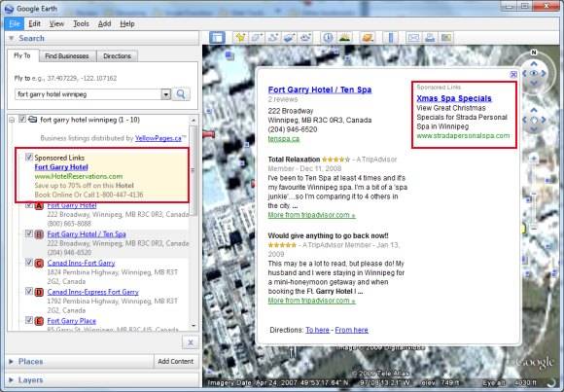Click the View in Google Maps icon
Image resolution: width=564 pixels, height=392 pixels.
[x=446, y=37]
